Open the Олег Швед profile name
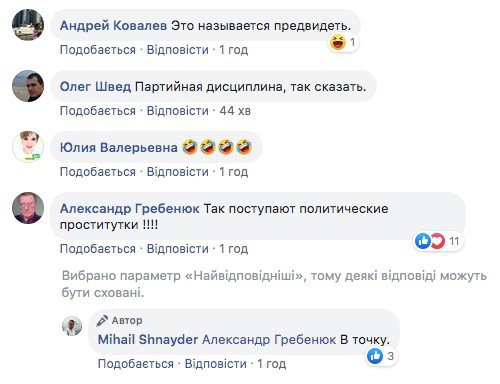The image size is (500, 384). pos(95,87)
